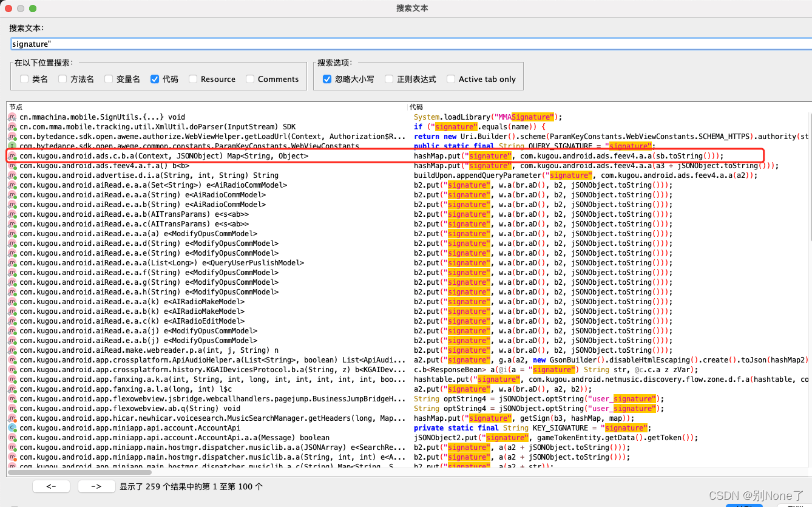This screenshot has width=812, height=507.
Task: Click method icon beside XmlUtil.doParser result
Action: click(x=12, y=127)
